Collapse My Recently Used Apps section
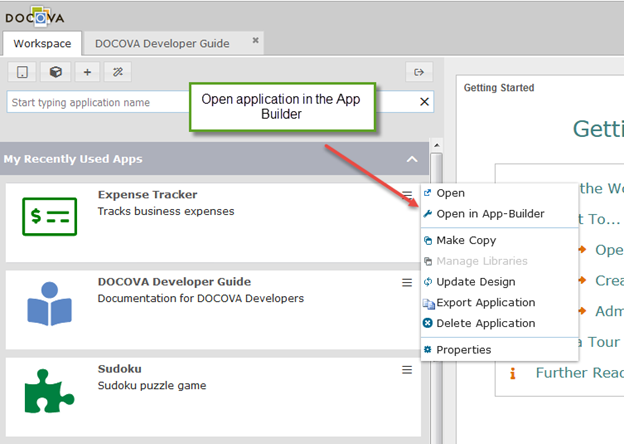624x444 pixels. (x=412, y=159)
